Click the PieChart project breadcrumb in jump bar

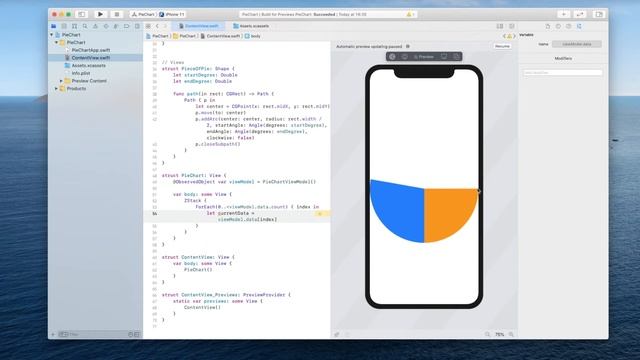pyautogui.click(x=158, y=36)
